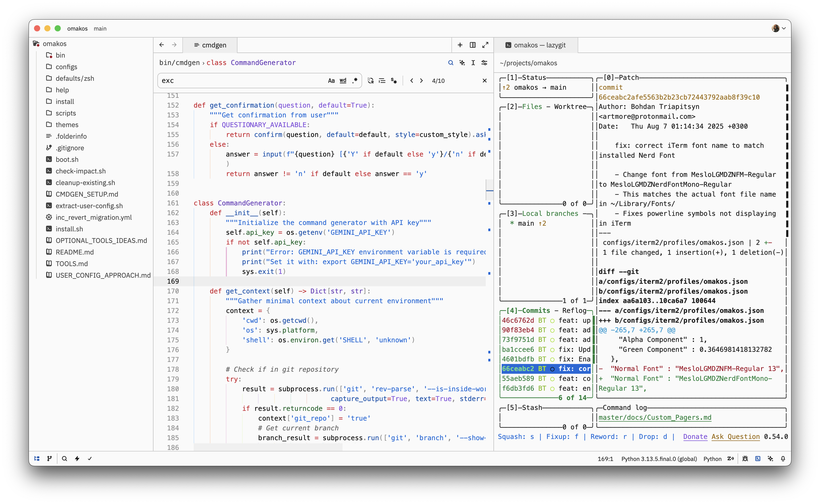
Task: Zoom the editor pane with expand arrows
Action: pyautogui.click(x=485, y=45)
